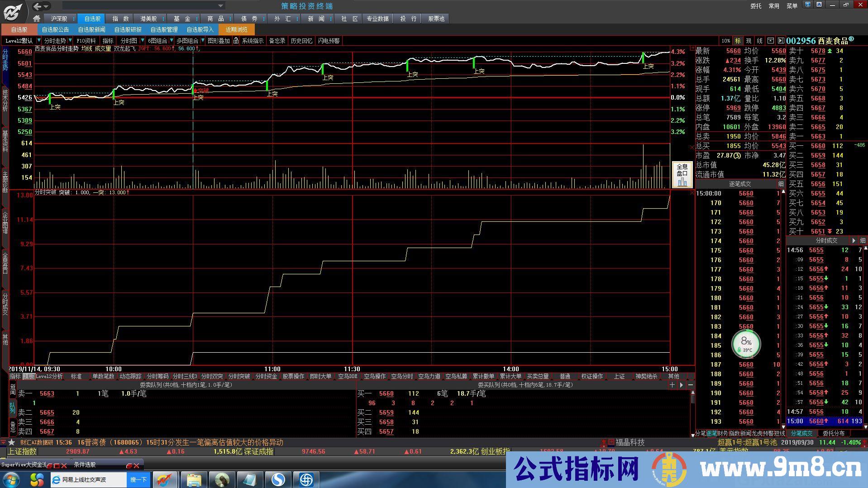Select the 股票操作 indicator tab
The image size is (868, 488).
coord(293,376)
